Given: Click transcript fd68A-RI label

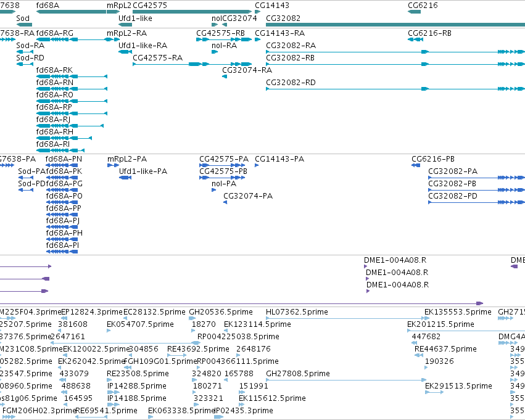Looking at the screenshot, I should click(53, 144).
